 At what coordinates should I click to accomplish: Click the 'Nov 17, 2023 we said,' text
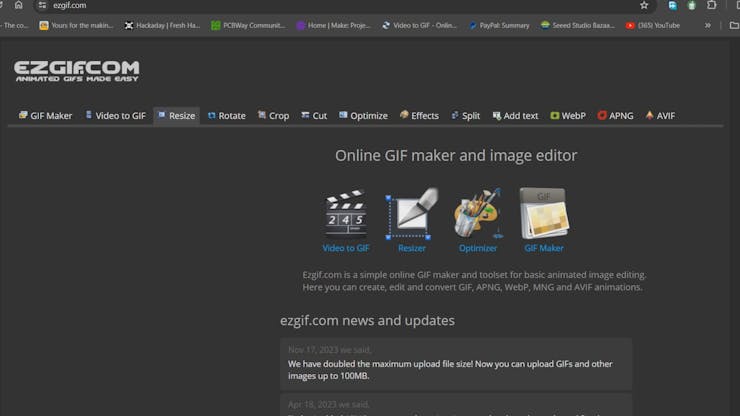coord(329,350)
